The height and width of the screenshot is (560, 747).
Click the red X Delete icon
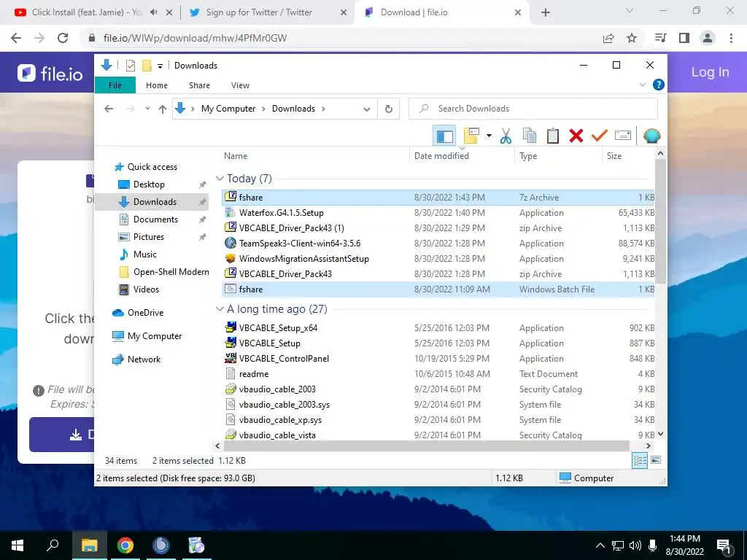click(576, 136)
